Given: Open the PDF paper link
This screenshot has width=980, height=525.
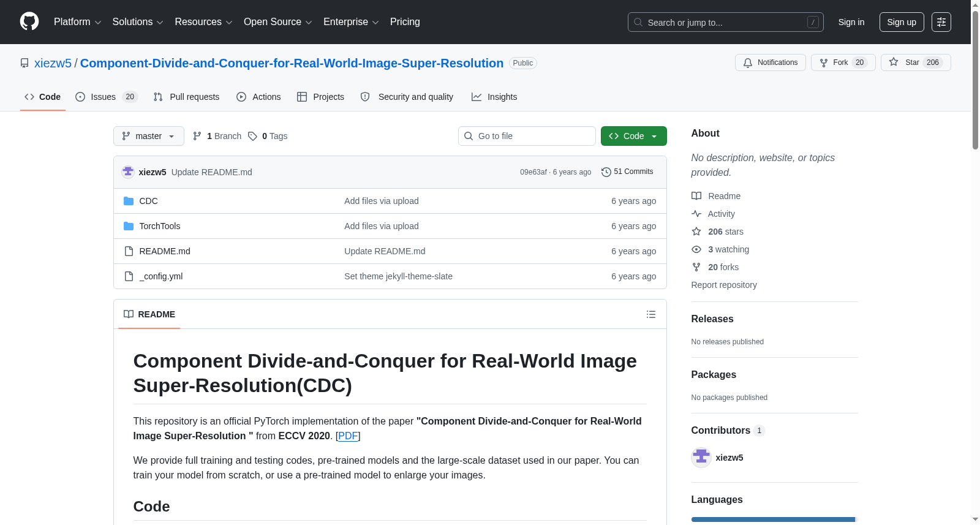Looking at the screenshot, I should pos(349,436).
